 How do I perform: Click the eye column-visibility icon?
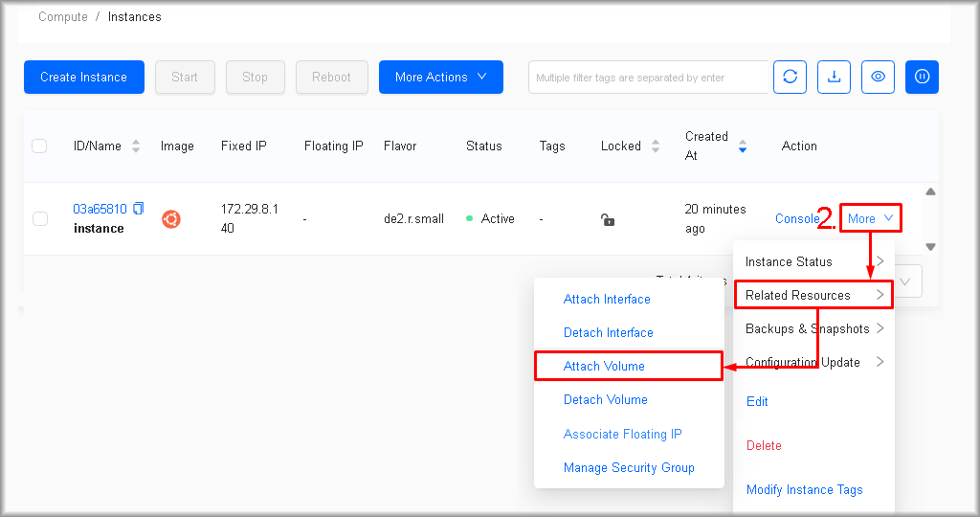pyautogui.click(x=878, y=78)
